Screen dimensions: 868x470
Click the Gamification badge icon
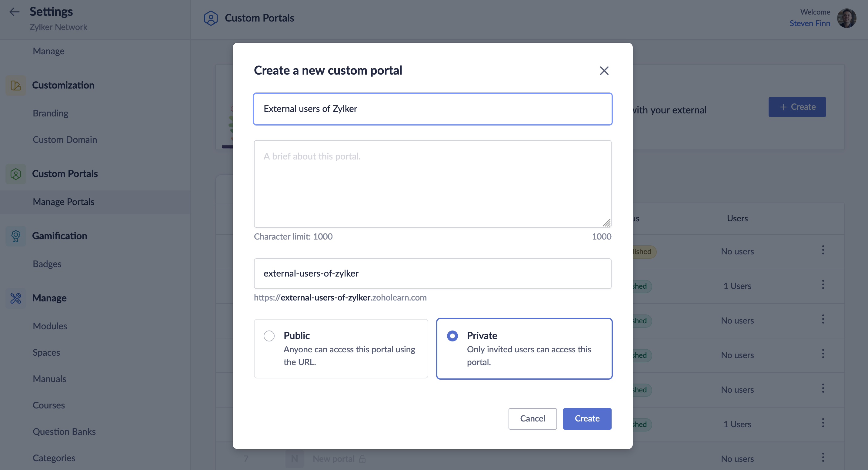(15, 236)
